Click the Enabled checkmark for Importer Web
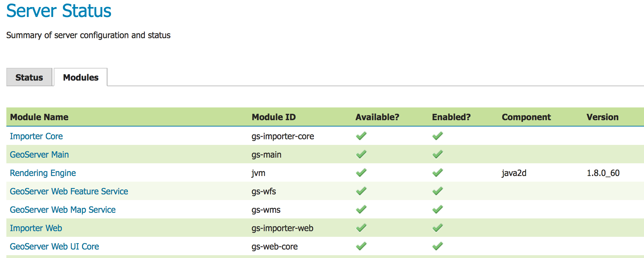The width and height of the screenshot is (644, 258). pos(438,228)
